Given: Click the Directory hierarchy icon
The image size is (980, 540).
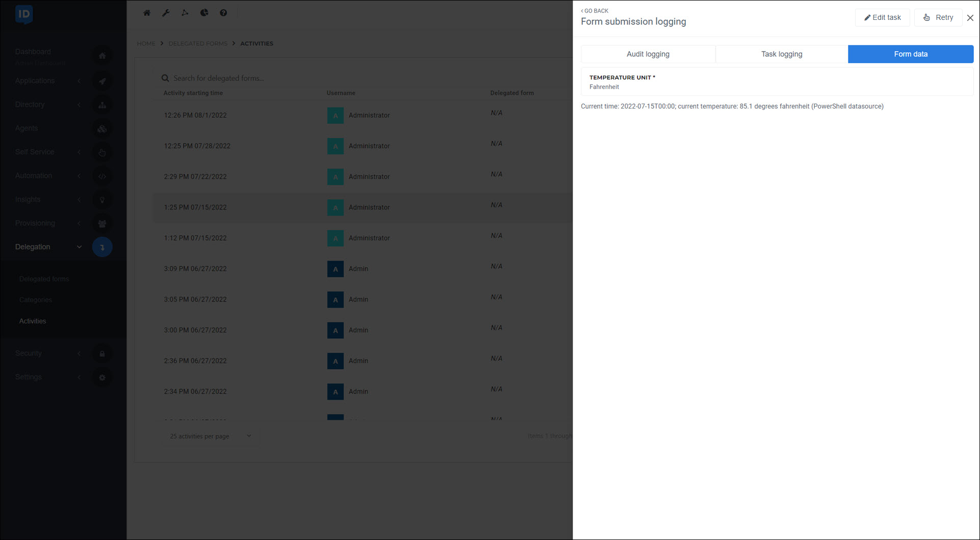Looking at the screenshot, I should (102, 105).
